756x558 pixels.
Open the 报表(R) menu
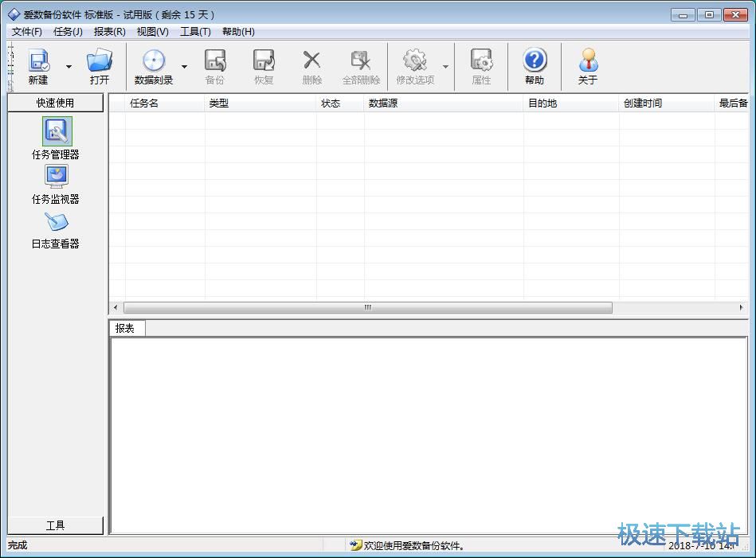(x=110, y=32)
